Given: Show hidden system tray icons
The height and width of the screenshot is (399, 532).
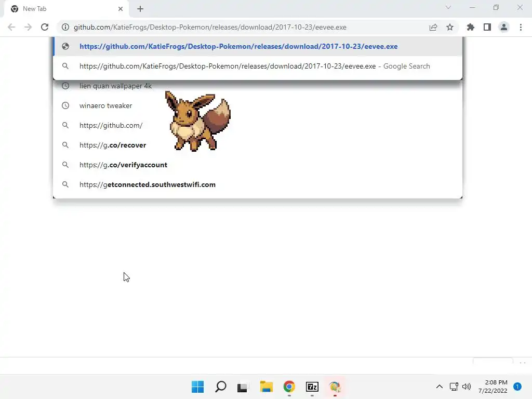Looking at the screenshot, I should pyautogui.click(x=440, y=387).
